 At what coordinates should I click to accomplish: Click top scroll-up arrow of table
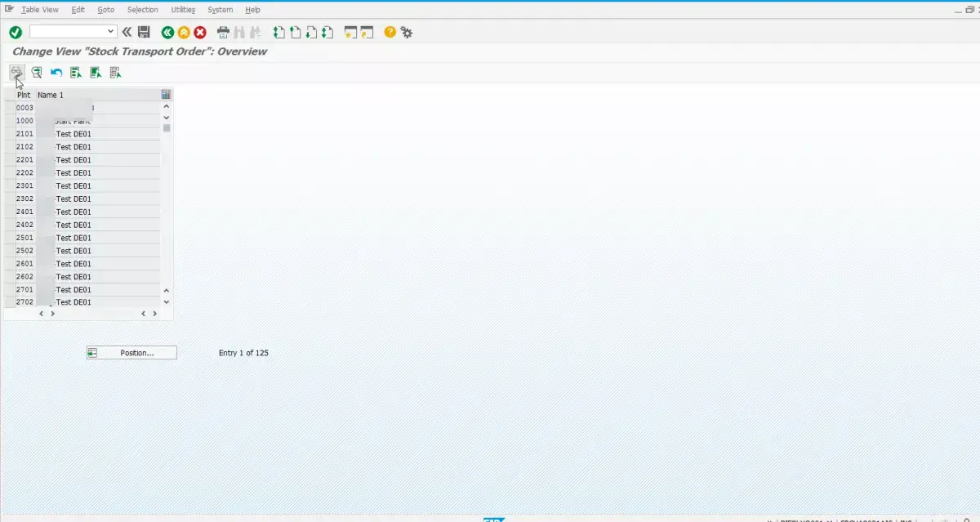pos(167,107)
